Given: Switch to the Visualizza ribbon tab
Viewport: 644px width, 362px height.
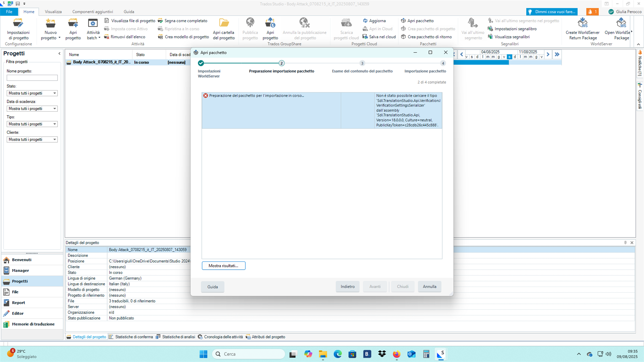Looking at the screenshot, I should click(x=53, y=12).
